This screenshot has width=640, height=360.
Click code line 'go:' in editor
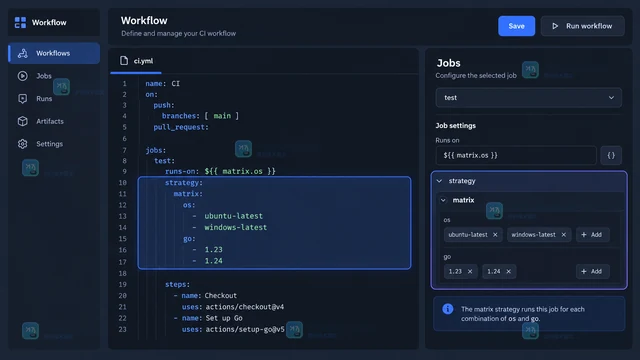[x=189, y=238]
